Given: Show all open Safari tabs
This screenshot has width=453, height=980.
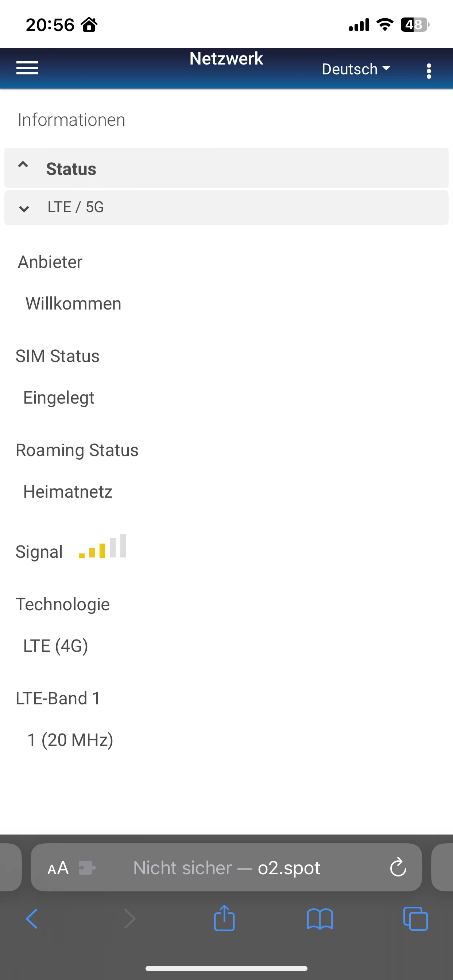Looking at the screenshot, I should 415,919.
